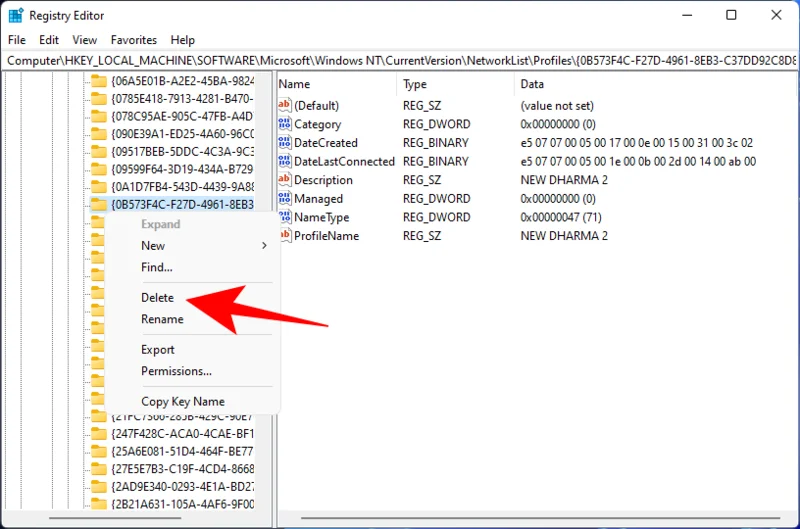The height and width of the screenshot is (529, 800).
Task: Select the DateLastConnected value row
Action: [344, 162]
